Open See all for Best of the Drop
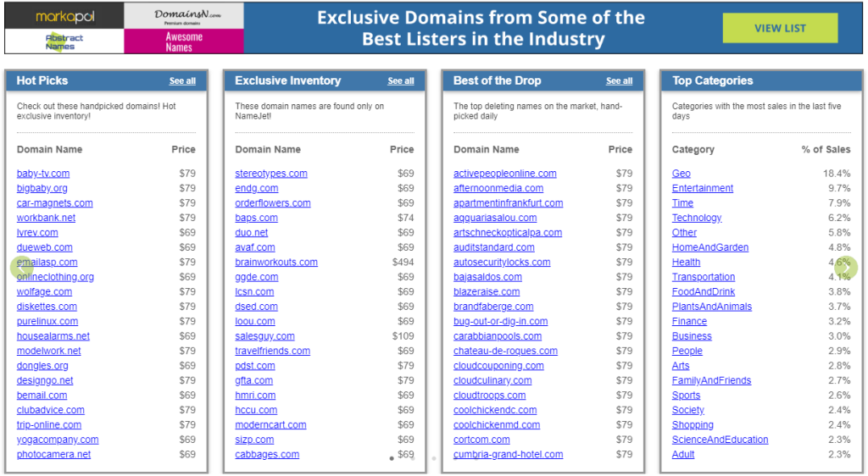 point(619,81)
